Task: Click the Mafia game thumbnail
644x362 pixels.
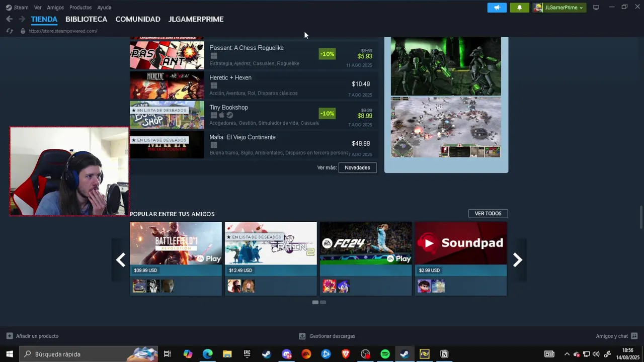Action: point(167,145)
